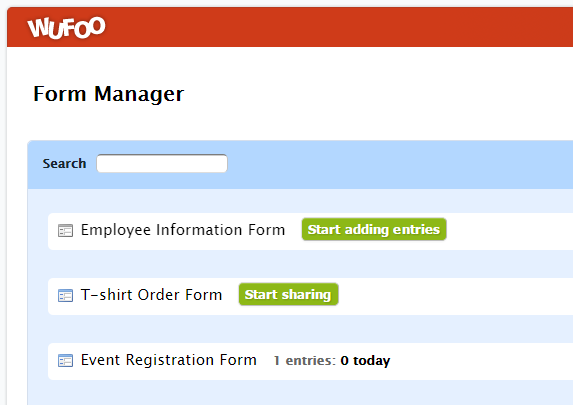Click the Employee Information Form icon

tap(65, 231)
